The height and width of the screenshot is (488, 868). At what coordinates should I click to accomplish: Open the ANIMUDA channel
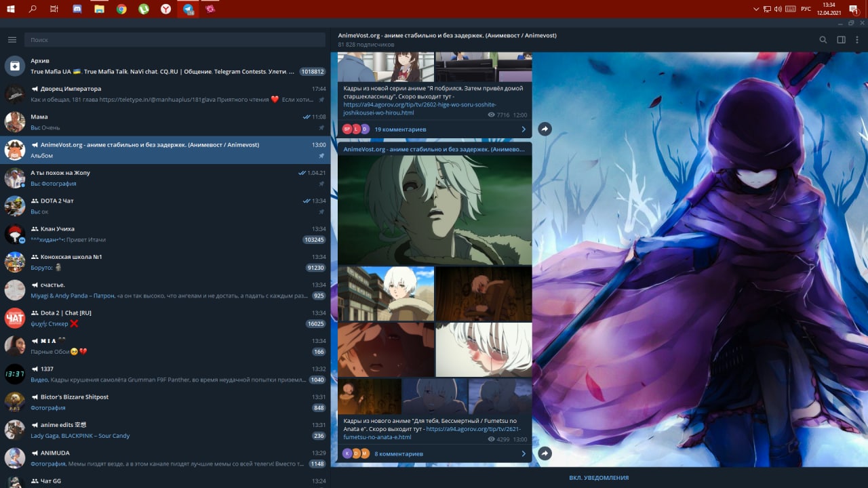click(165, 458)
